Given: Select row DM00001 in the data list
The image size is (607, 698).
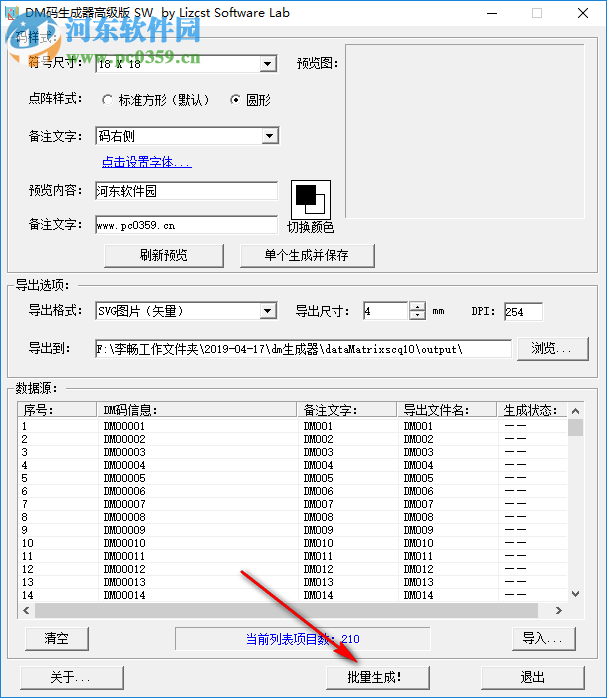Looking at the screenshot, I should (x=293, y=426).
